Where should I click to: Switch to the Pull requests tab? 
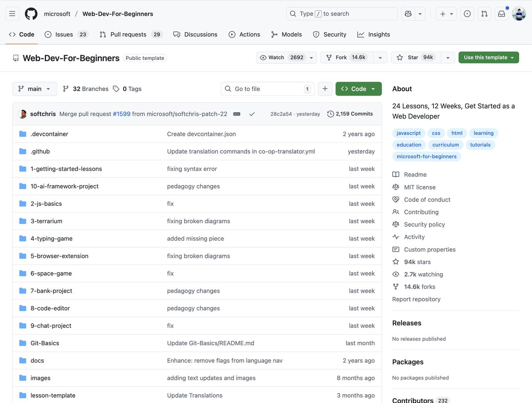click(x=130, y=34)
